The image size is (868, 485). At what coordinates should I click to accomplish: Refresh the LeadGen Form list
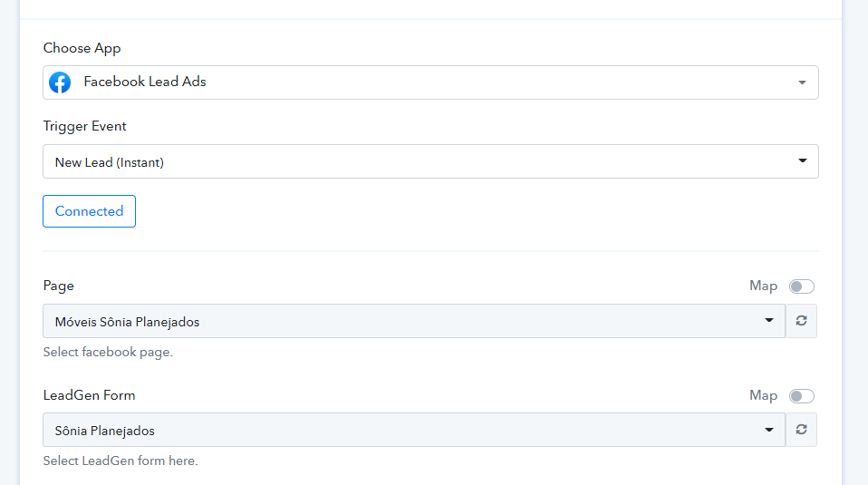click(x=801, y=430)
